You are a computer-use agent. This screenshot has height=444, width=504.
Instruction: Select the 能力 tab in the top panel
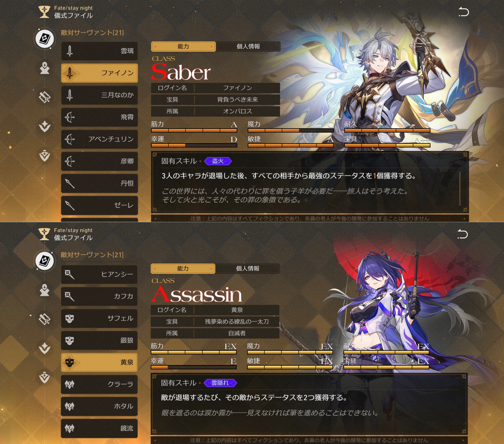[183, 46]
